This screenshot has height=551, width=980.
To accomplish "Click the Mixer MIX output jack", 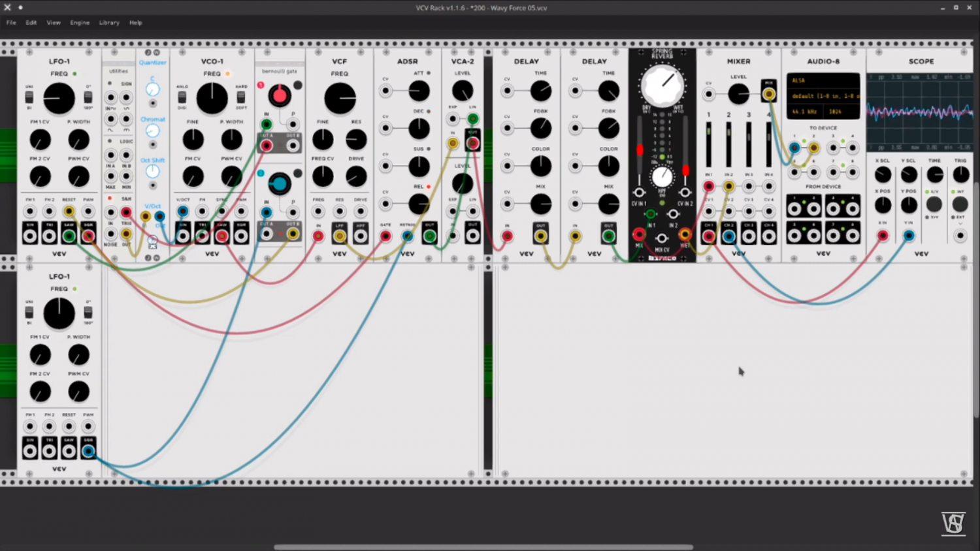I will [x=769, y=94].
